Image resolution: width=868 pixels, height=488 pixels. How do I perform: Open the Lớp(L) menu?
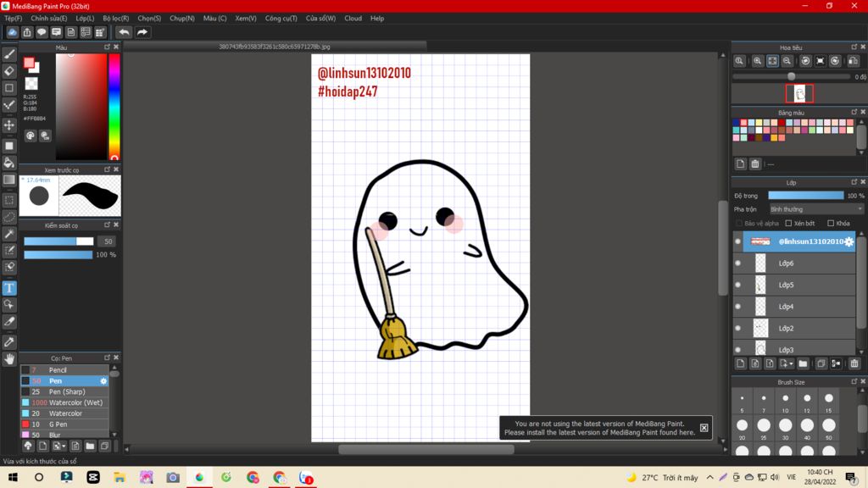(x=85, y=19)
